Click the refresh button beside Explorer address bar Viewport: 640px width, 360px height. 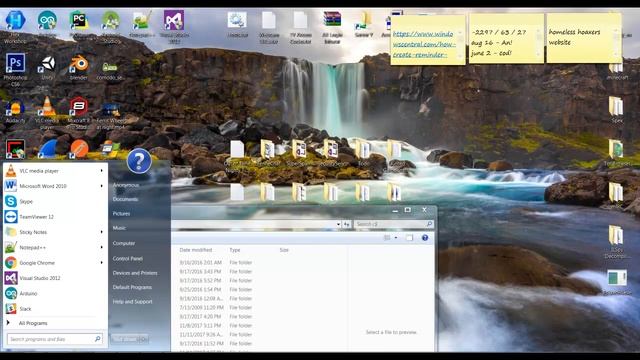[x=347, y=224]
